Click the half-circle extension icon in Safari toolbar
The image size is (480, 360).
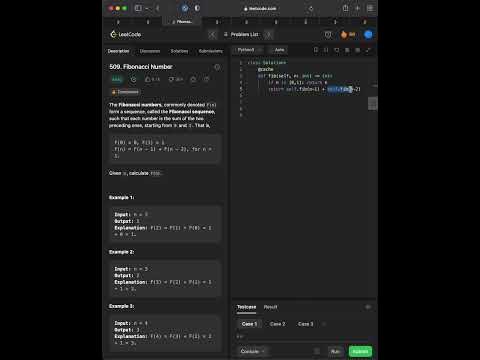point(197,8)
